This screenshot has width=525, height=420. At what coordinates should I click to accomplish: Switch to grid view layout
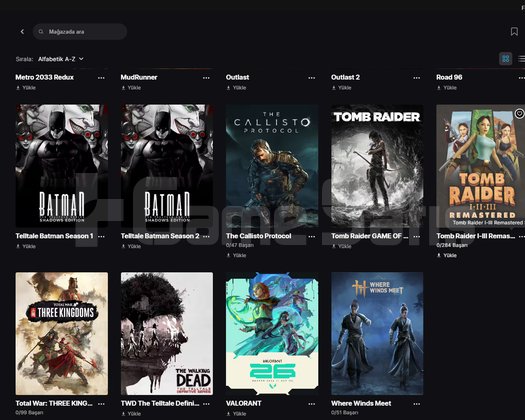click(x=506, y=59)
